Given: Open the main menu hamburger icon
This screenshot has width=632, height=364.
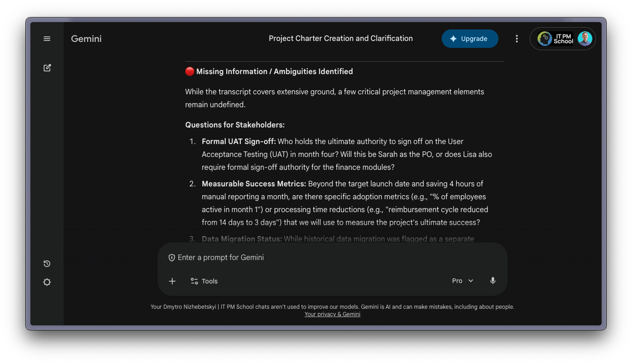Looking at the screenshot, I should [47, 39].
